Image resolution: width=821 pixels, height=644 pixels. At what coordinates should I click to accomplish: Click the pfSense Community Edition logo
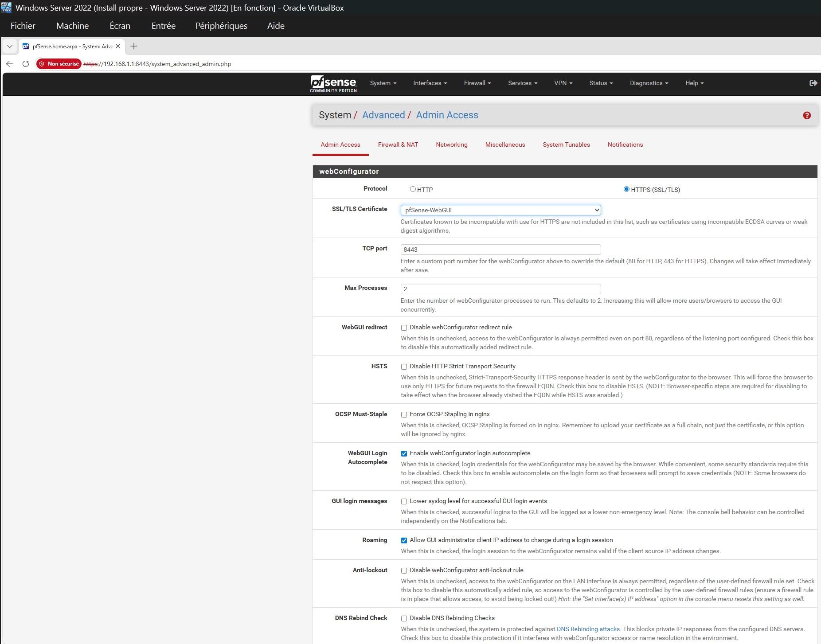333,84
